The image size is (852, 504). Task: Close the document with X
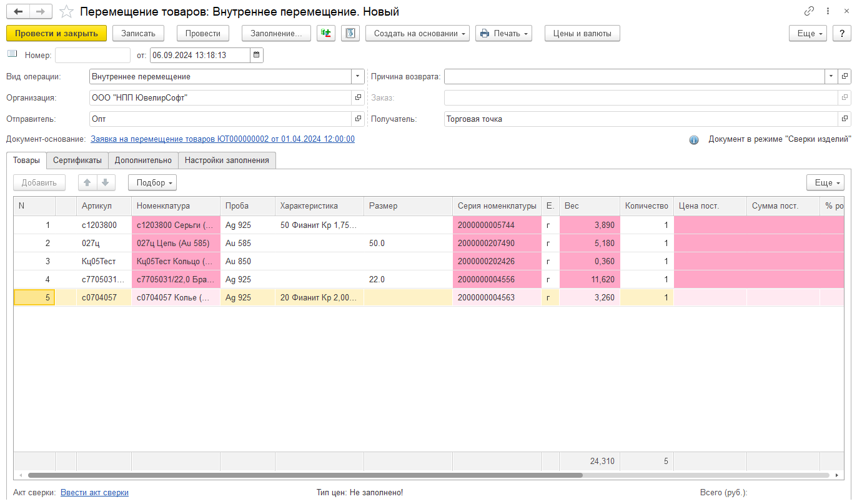[x=845, y=11]
